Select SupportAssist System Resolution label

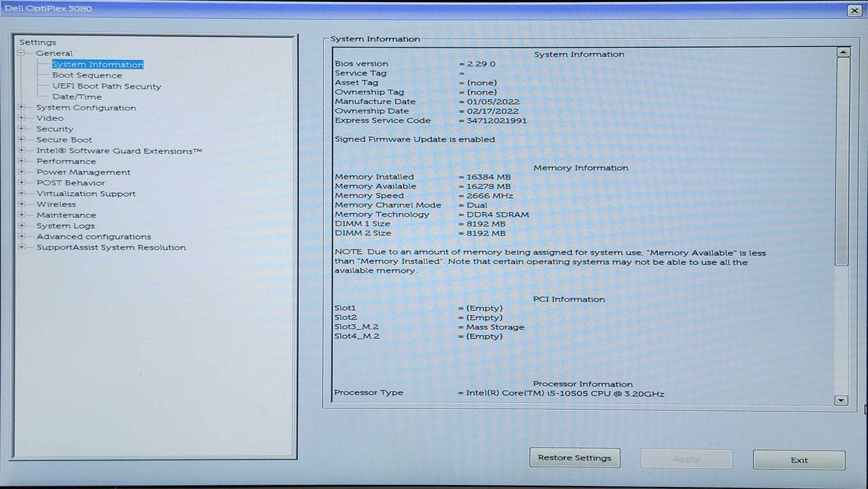coord(111,247)
